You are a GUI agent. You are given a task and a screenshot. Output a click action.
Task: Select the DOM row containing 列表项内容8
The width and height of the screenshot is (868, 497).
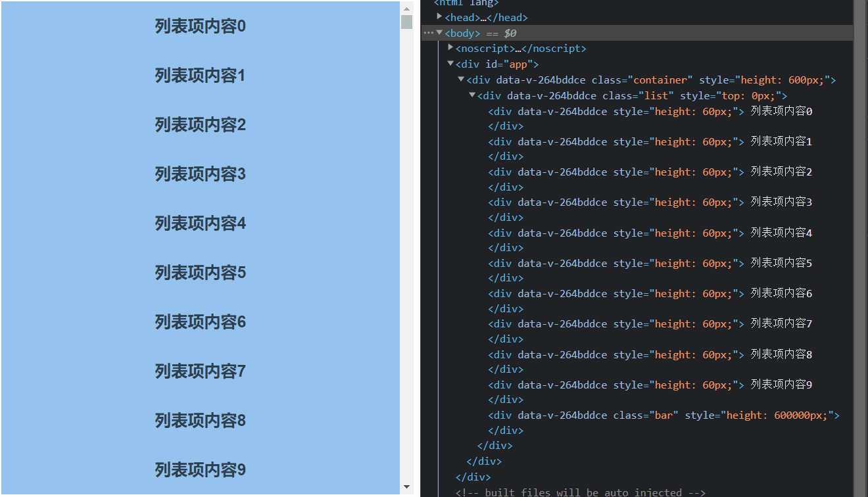tap(650, 354)
